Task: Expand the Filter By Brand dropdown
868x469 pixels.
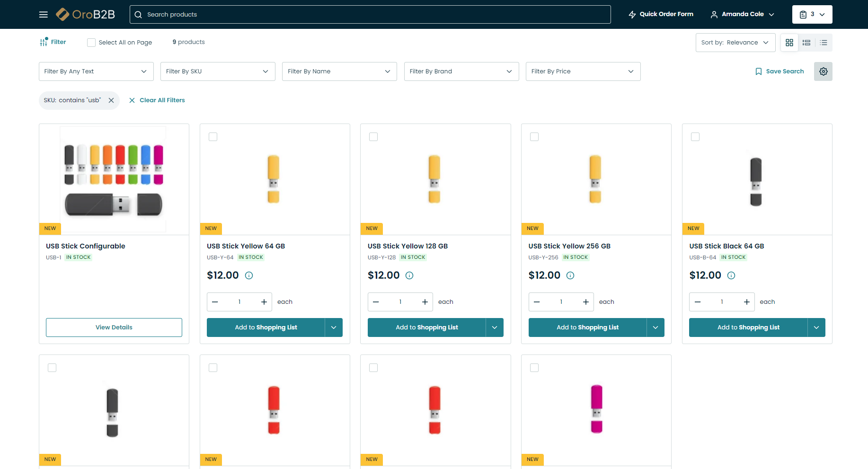Action: pos(461,71)
